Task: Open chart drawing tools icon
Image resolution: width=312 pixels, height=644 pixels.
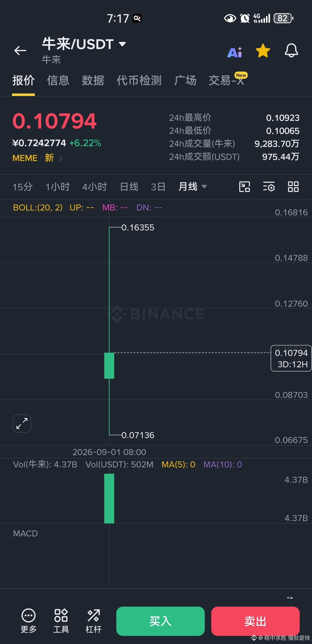Action: point(244,187)
